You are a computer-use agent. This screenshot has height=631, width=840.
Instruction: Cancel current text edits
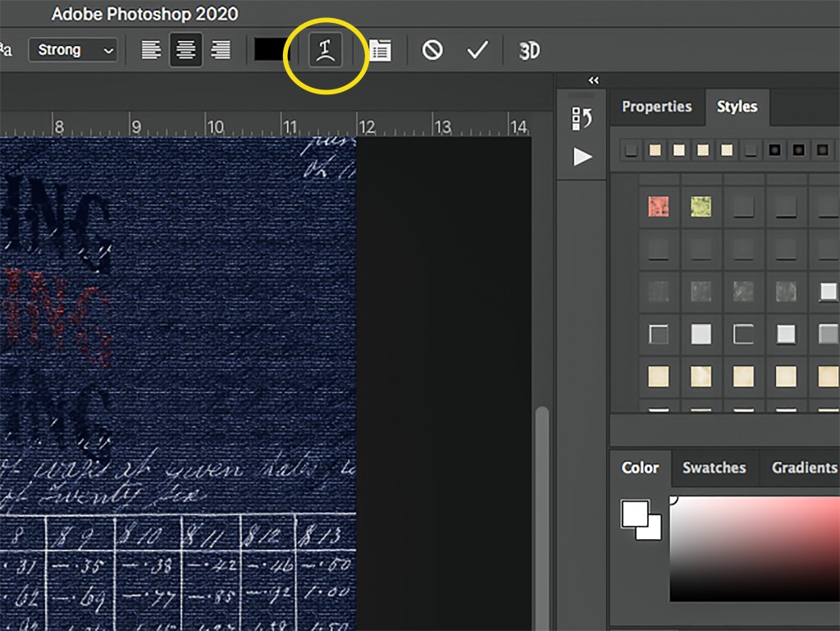point(432,51)
